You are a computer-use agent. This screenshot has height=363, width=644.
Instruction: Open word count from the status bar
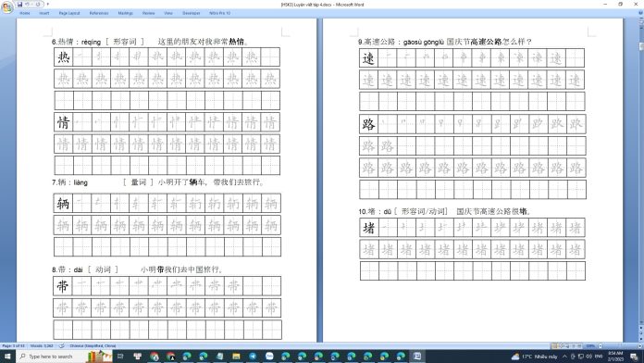tap(42, 345)
